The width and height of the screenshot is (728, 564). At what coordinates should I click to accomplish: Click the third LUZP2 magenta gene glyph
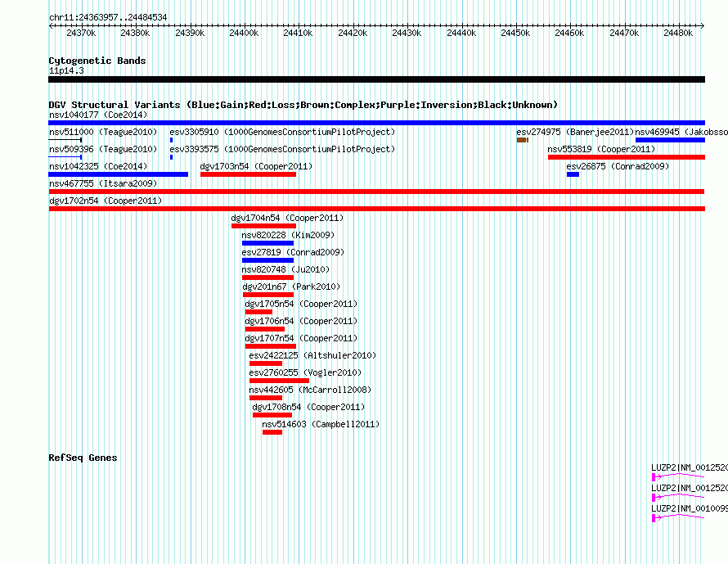[x=678, y=517]
